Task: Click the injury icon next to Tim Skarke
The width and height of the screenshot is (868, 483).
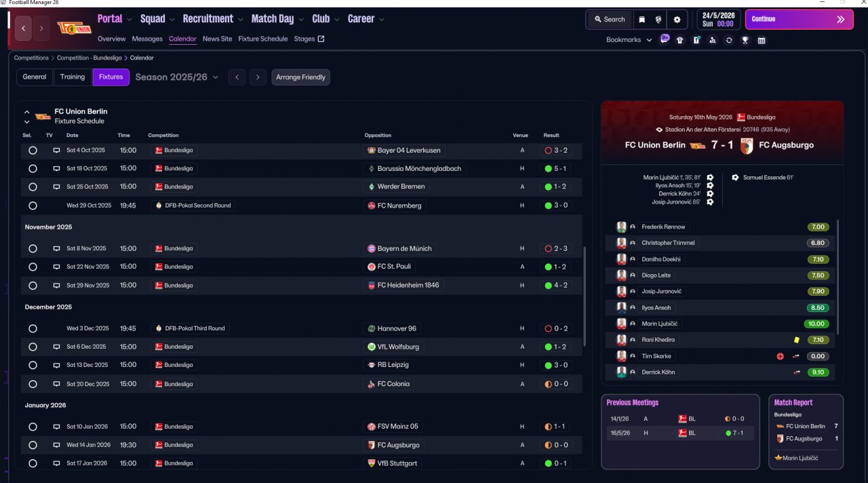Action: point(781,356)
